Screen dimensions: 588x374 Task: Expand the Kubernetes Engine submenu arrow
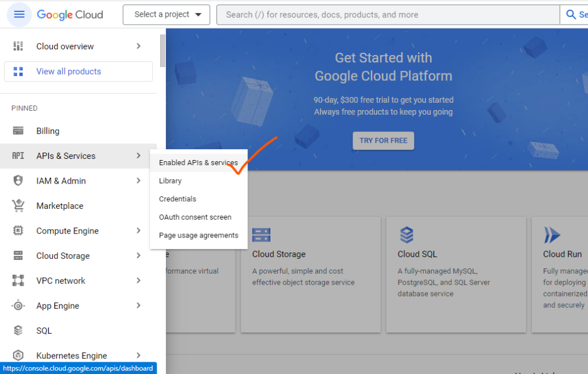point(138,355)
